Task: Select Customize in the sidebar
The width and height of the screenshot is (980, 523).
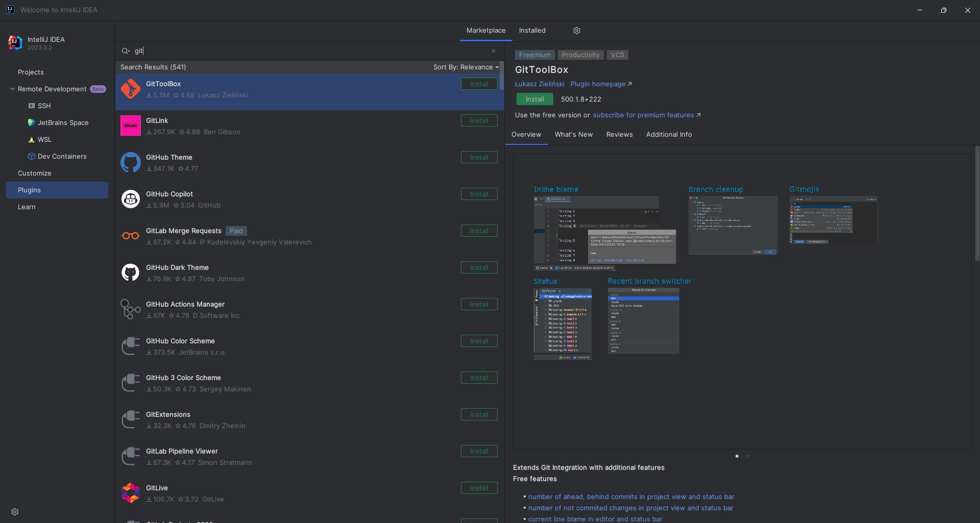Action: [35, 173]
